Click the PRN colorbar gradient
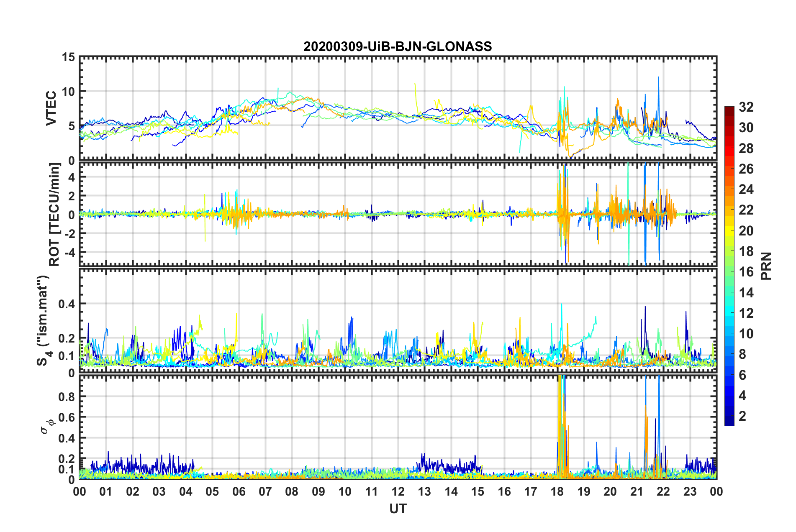This screenshot has width=796, height=532. coord(729,266)
